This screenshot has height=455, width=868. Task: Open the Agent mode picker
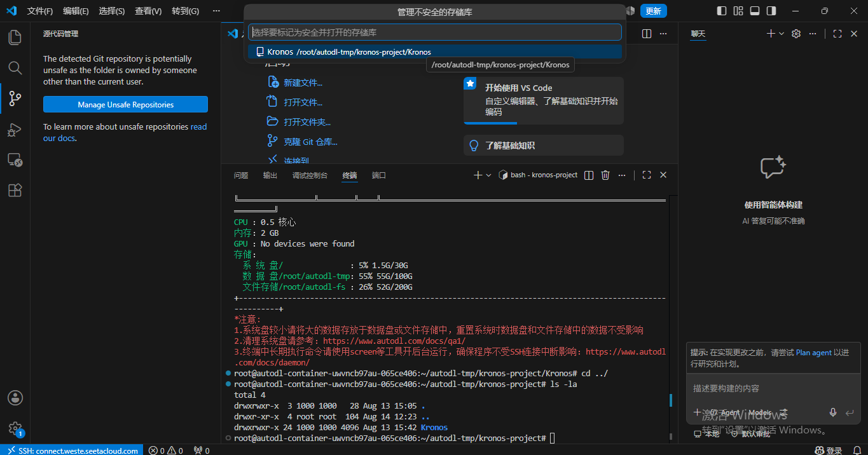725,412
